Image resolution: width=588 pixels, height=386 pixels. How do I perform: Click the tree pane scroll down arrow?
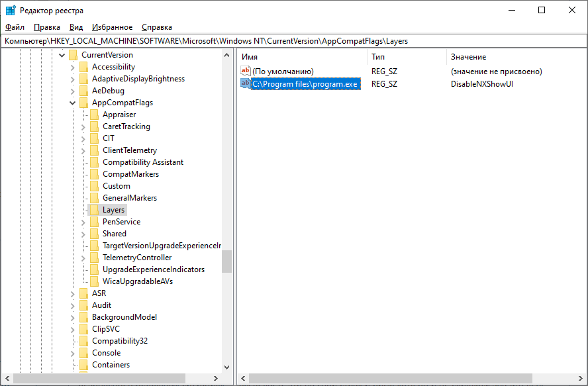pos(227,367)
